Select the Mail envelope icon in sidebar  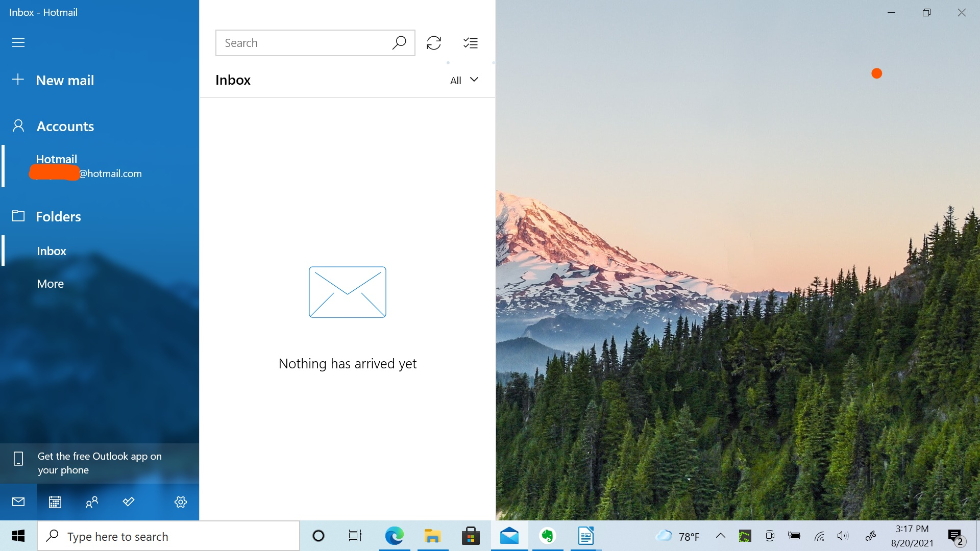tap(18, 502)
